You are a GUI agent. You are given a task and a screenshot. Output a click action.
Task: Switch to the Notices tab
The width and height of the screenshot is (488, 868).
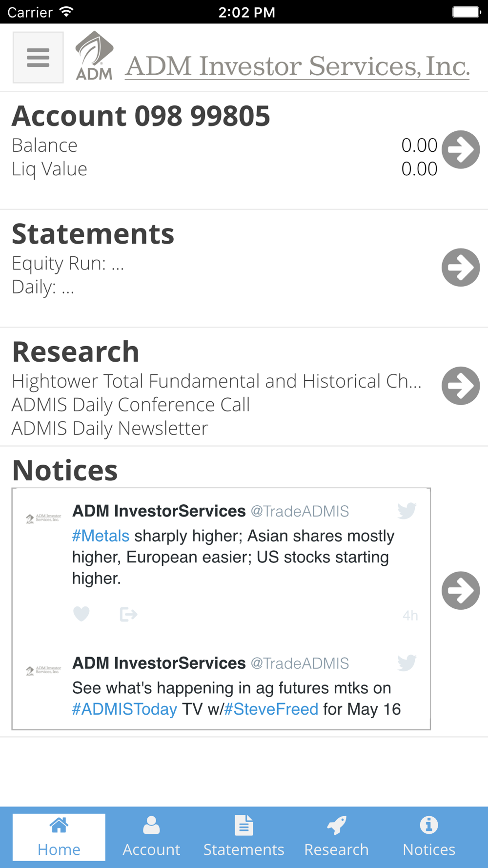pyautogui.click(x=429, y=837)
